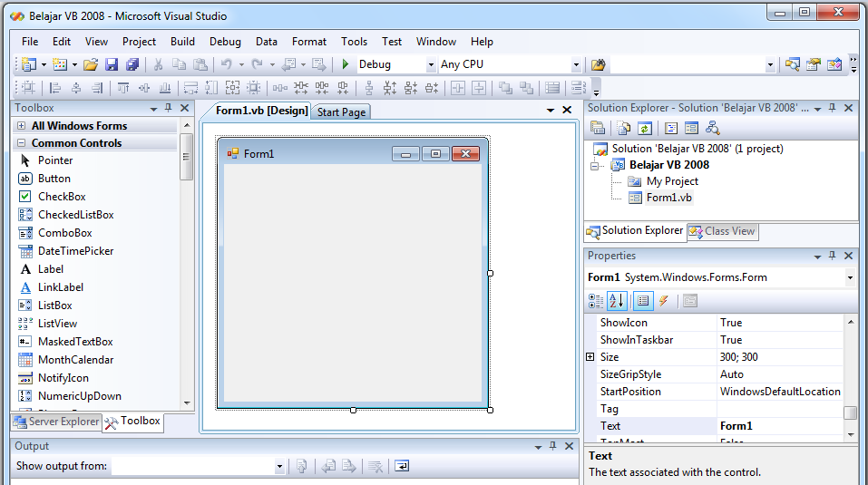Viewport: 868px width, 485px height.
Task: Select Form1.vb in Solution Explorer
Action: click(x=668, y=198)
